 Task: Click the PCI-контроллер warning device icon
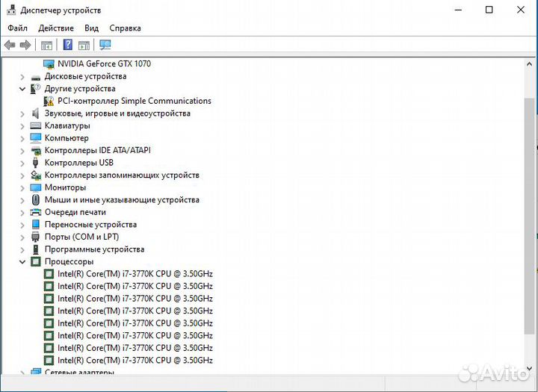click(49, 101)
